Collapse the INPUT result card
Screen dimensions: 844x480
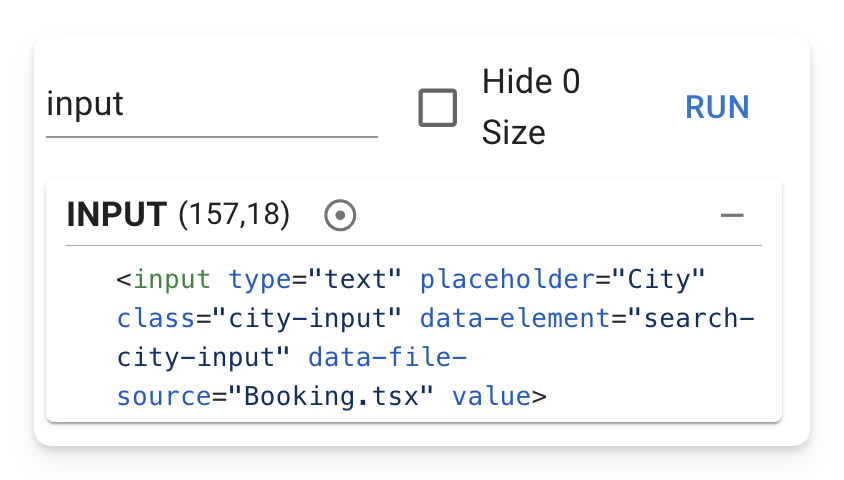pos(732,215)
